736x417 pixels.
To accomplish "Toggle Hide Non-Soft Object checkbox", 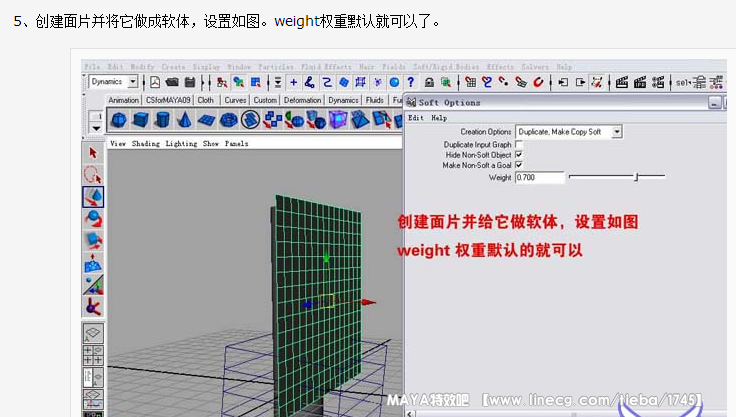I will click(519, 154).
